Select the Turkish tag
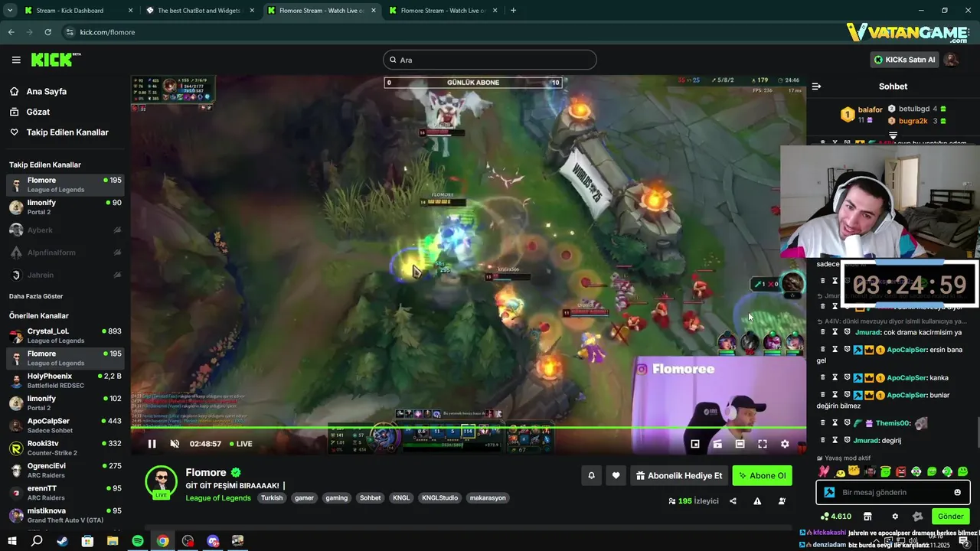This screenshot has height=551, width=980. coord(272,497)
